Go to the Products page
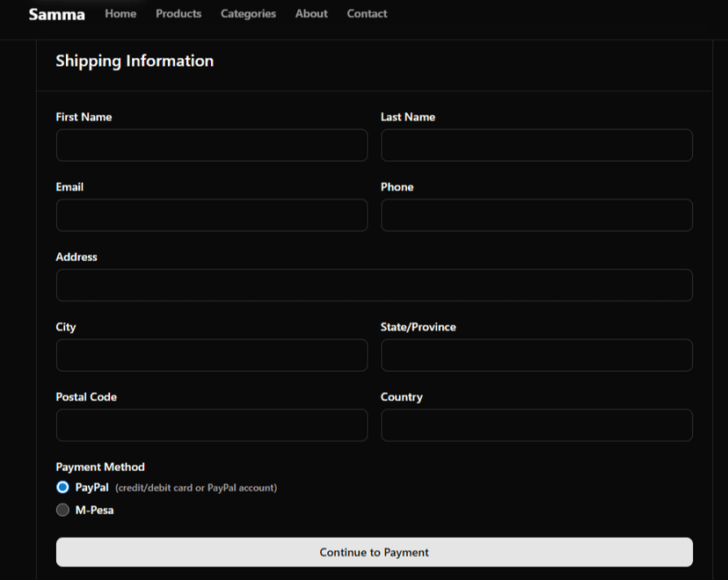728x580 pixels. click(178, 14)
